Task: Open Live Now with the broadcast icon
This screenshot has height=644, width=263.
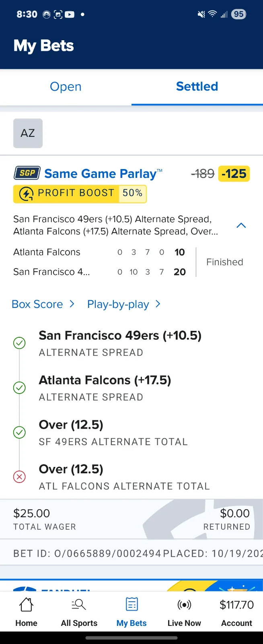Action: (184, 605)
